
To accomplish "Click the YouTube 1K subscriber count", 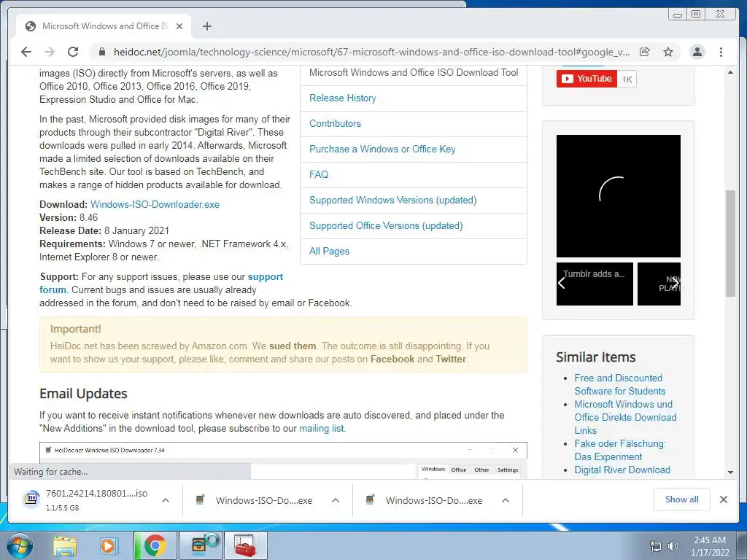I will coord(627,79).
